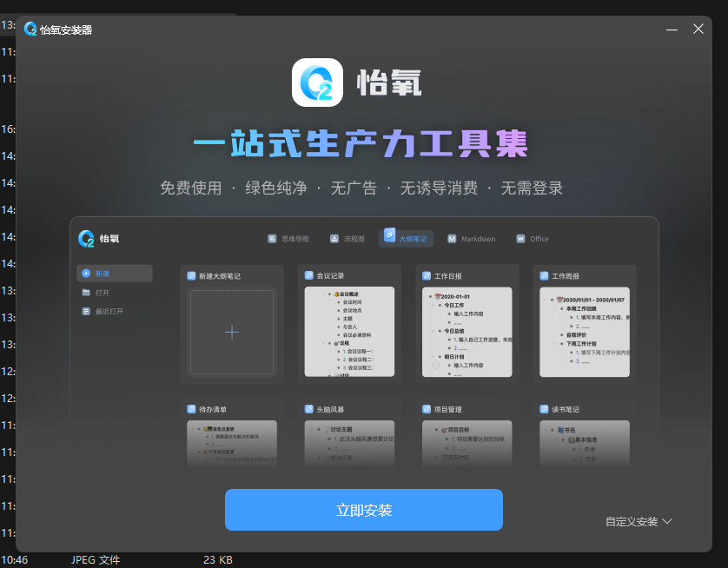Viewport: 728px width, 568px height.
Task: Open the Markdown tab
Action: click(x=471, y=239)
